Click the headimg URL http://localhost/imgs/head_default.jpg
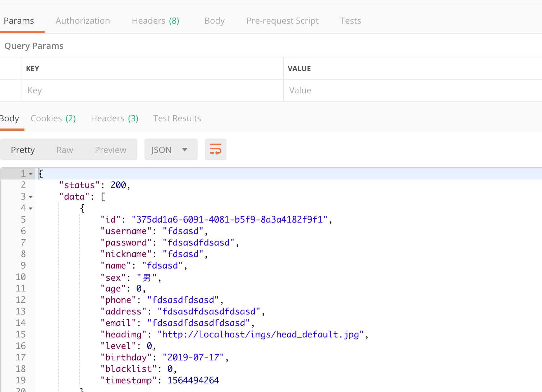This screenshot has height=392, width=542. pyautogui.click(x=261, y=335)
